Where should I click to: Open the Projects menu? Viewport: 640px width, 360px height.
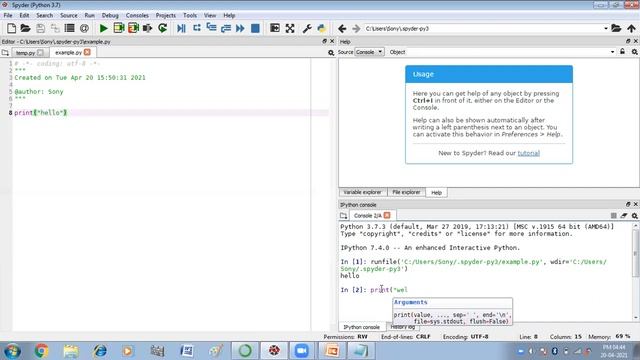point(165,15)
